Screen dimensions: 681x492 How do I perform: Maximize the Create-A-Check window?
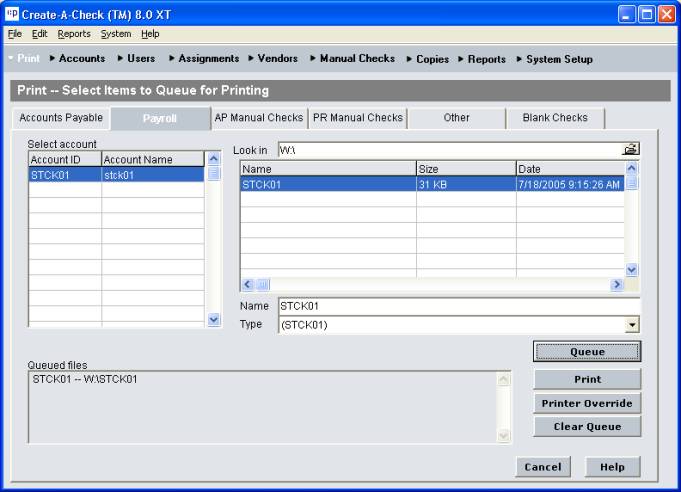coord(646,14)
